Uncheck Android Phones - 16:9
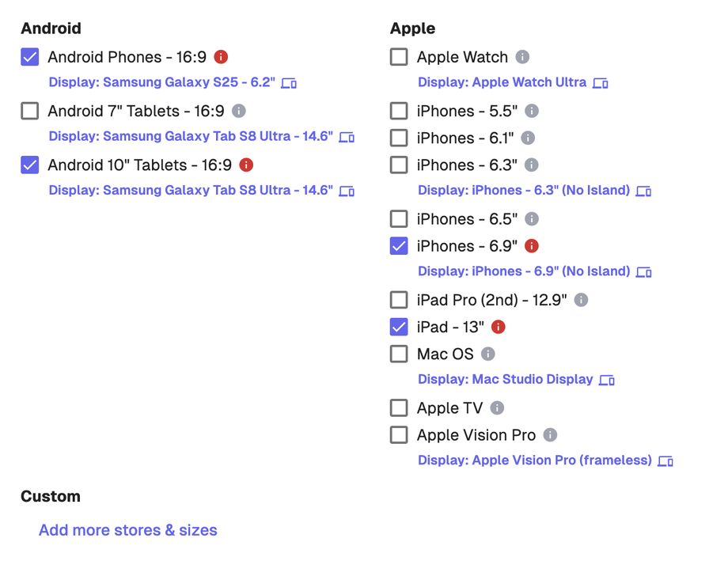 (29, 57)
